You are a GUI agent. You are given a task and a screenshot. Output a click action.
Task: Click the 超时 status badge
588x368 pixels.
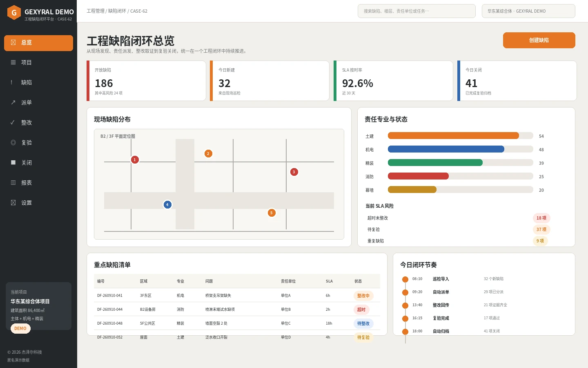tap(361, 310)
